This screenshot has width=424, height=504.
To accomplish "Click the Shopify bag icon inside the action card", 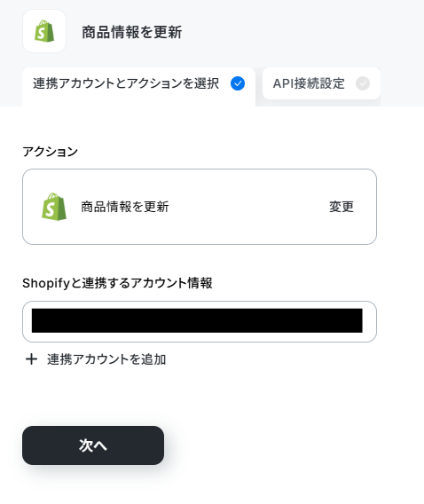I will tap(54, 207).
